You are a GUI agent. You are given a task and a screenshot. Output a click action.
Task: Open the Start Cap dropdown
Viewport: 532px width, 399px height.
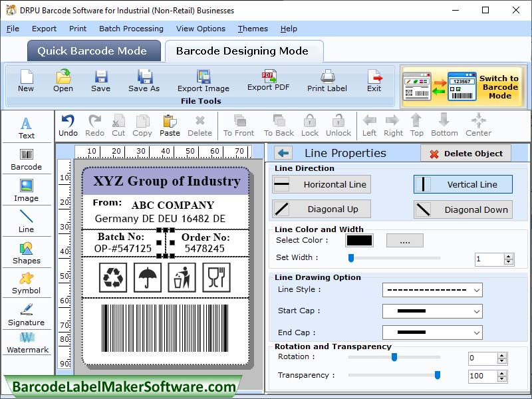pos(432,311)
